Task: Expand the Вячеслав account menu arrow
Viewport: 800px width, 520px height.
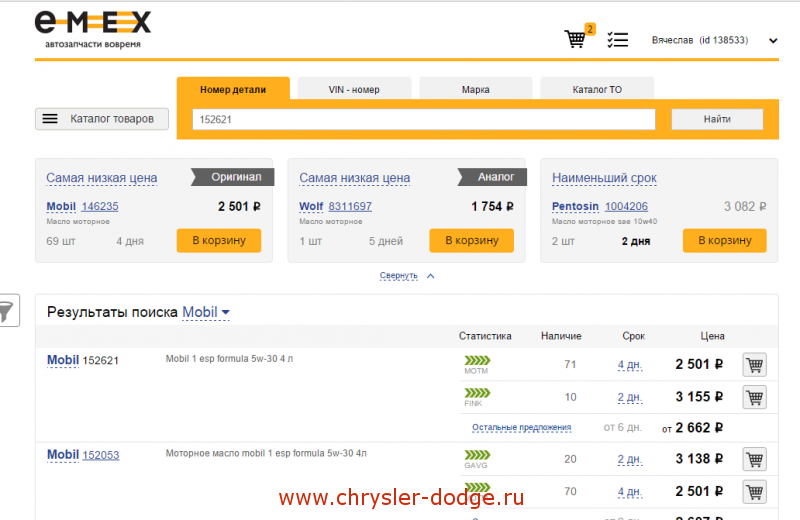Action: 773,41
